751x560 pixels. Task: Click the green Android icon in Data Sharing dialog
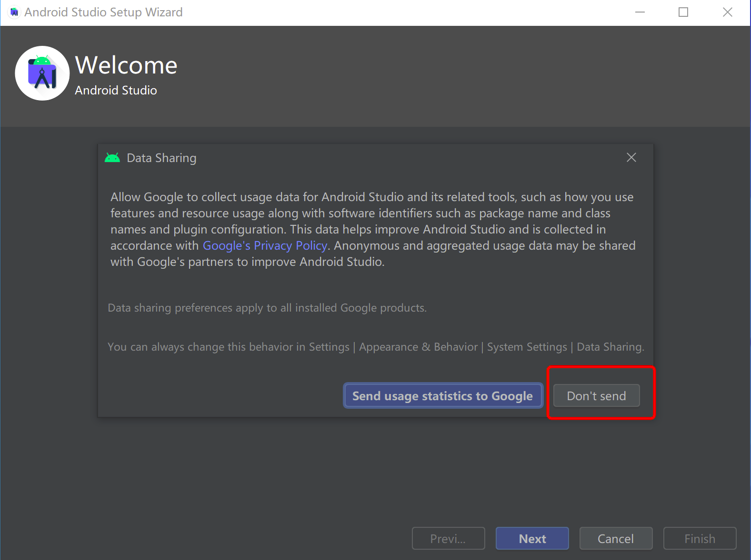coord(113,158)
